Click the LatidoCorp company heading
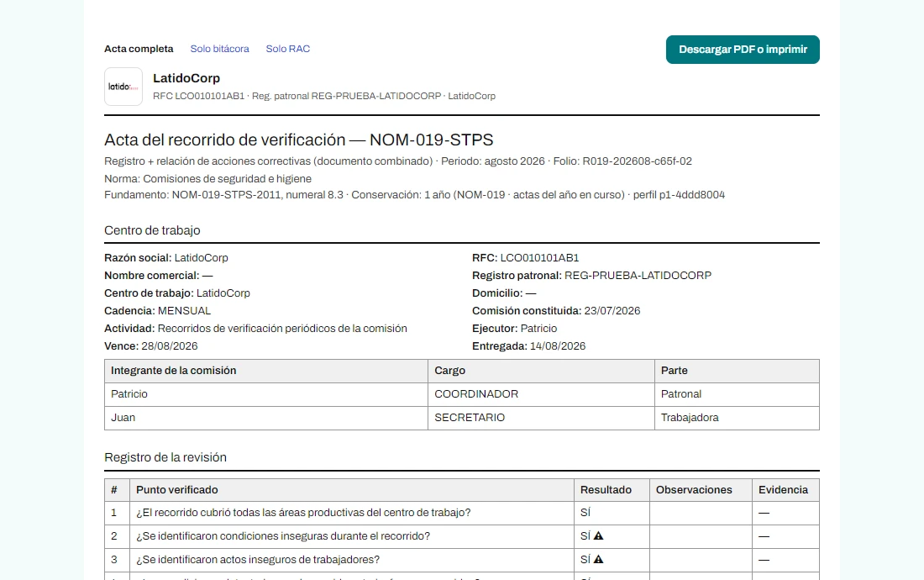The image size is (924, 580). [x=186, y=78]
